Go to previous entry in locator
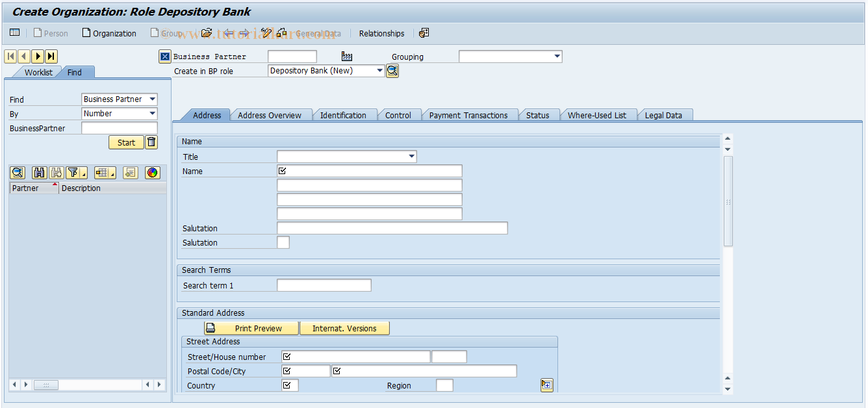868x408 pixels. pos(24,57)
